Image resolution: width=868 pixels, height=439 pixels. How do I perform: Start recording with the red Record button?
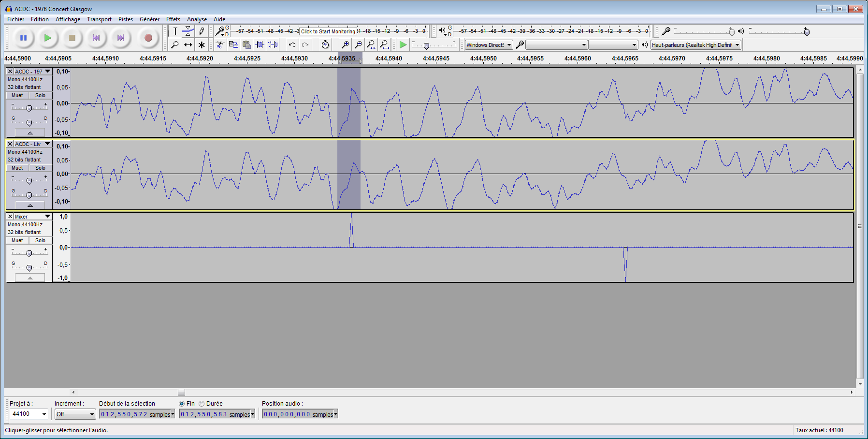pyautogui.click(x=148, y=38)
